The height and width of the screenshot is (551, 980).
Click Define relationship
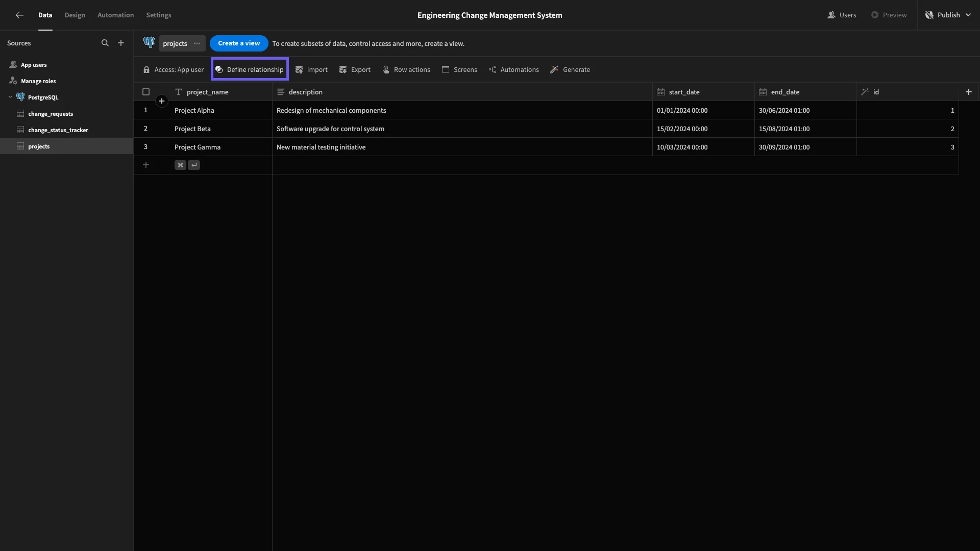tap(250, 70)
